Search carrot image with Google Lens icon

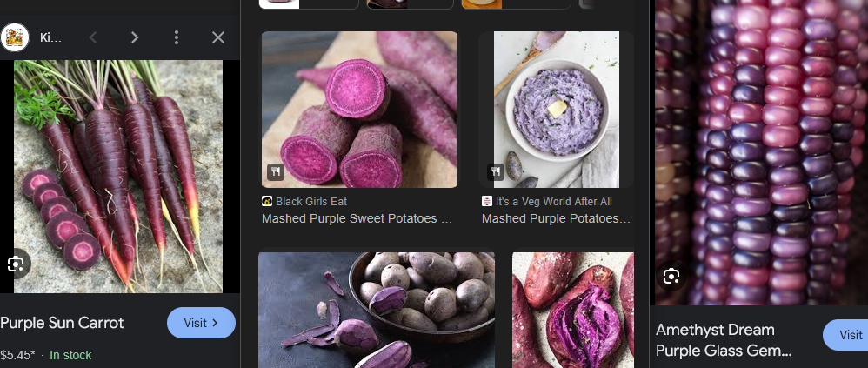point(16,264)
